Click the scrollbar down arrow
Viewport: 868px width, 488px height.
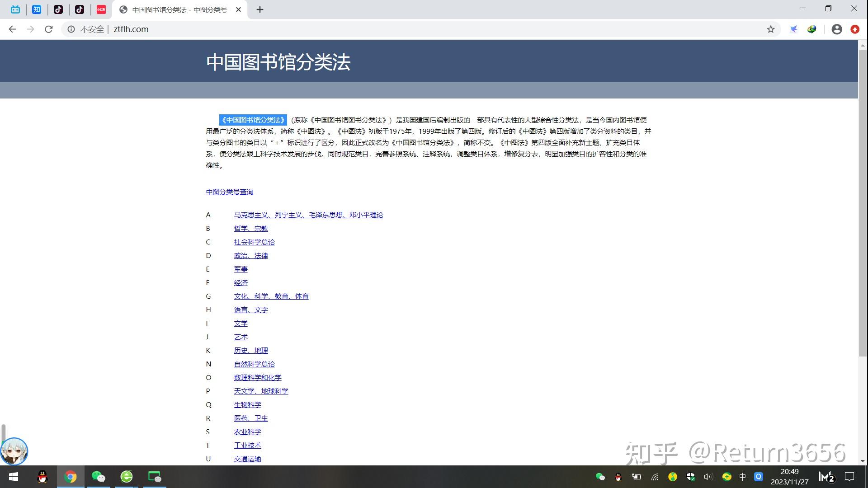point(863,461)
